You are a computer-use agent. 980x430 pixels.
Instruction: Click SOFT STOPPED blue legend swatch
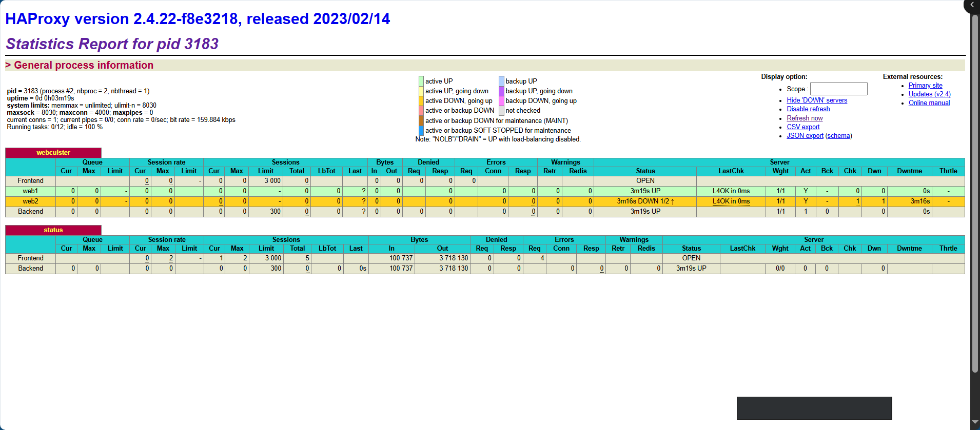pyautogui.click(x=421, y=130)
